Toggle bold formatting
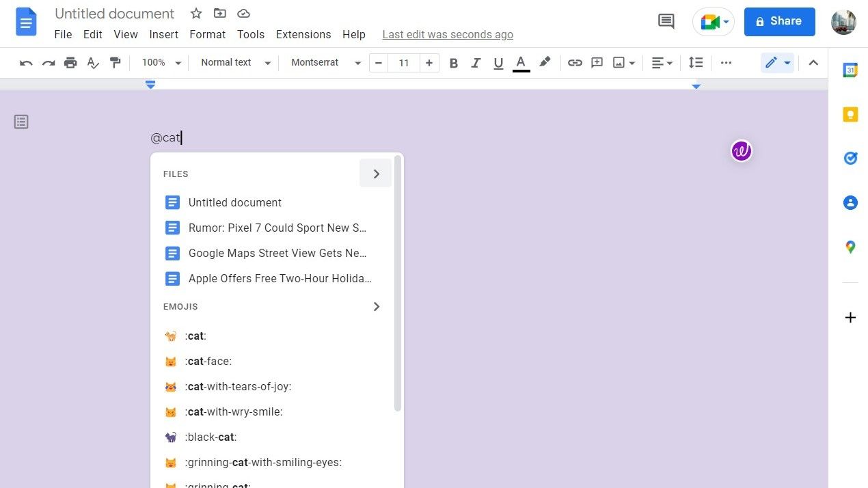The width and height of the screenshot is (868, 488). tap(453, 62)
